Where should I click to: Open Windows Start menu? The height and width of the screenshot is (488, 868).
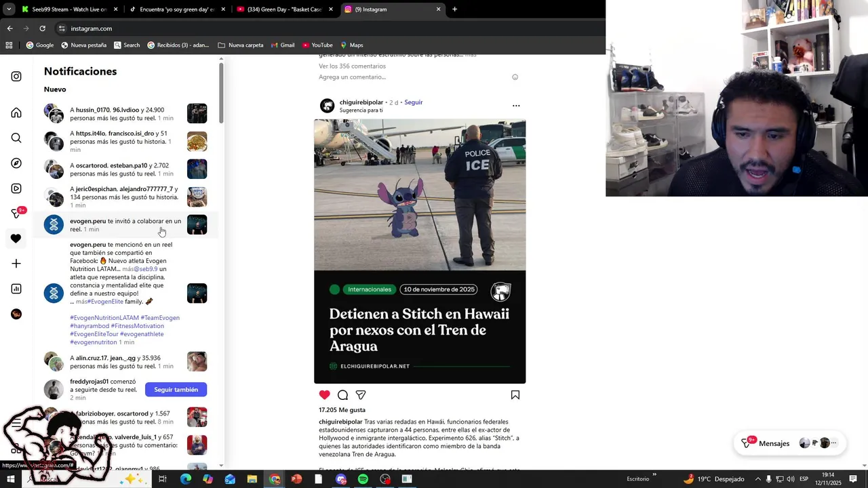click(x=11, y=479)
